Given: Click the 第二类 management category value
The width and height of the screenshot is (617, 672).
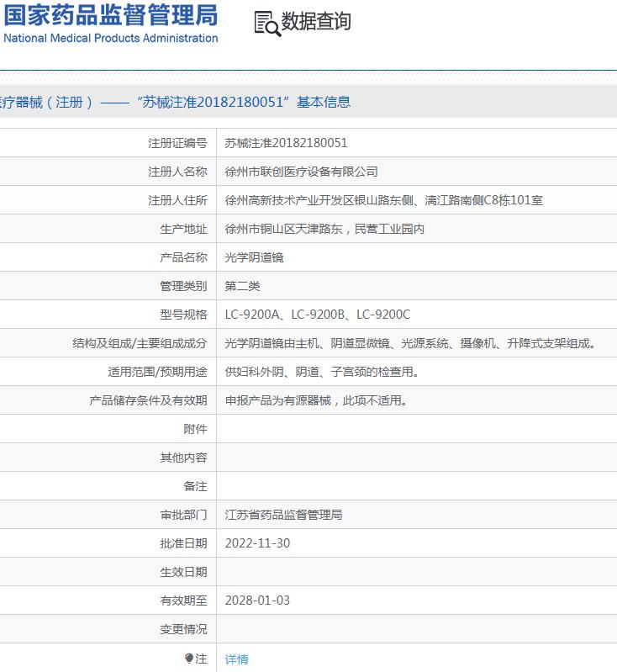Looking at the screenshot, I should (243, 286).
